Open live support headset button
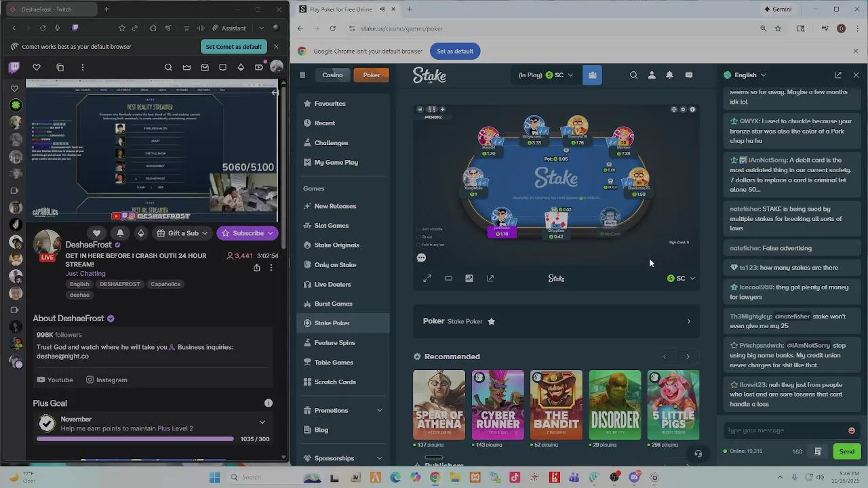Screen dimensions: 868x488 [698, 453]
